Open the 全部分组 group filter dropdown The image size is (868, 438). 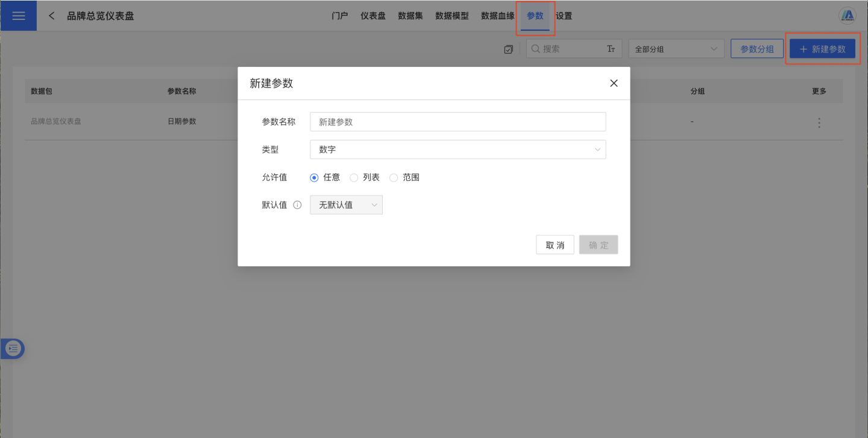[x=676, y=49]
